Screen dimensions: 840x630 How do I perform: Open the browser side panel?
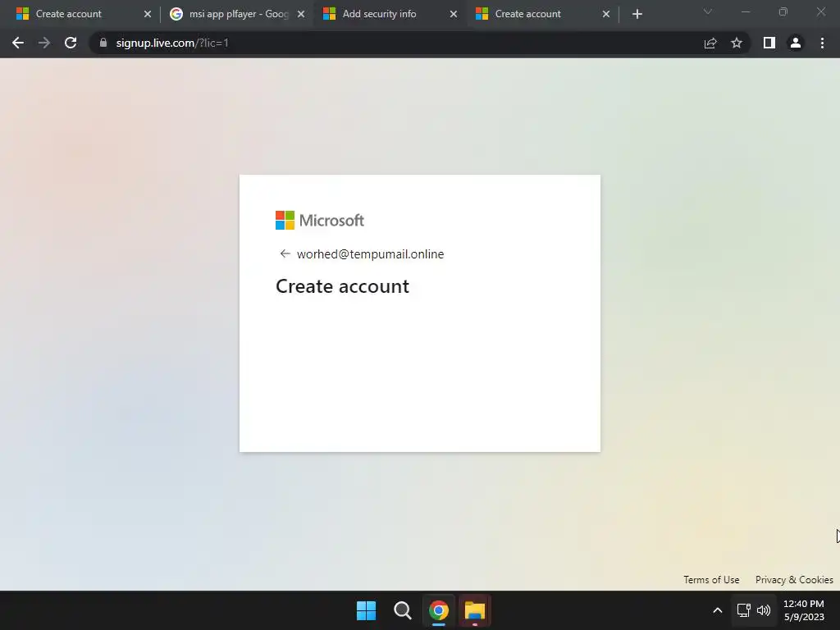(x=769, y=43)
